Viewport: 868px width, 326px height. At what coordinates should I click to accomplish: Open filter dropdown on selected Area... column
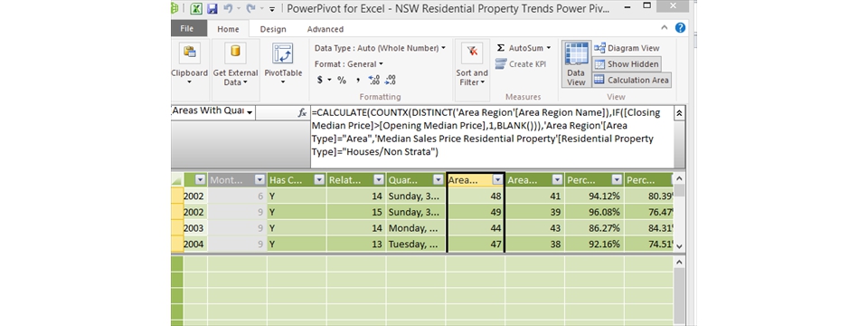(x=497, y=179)
